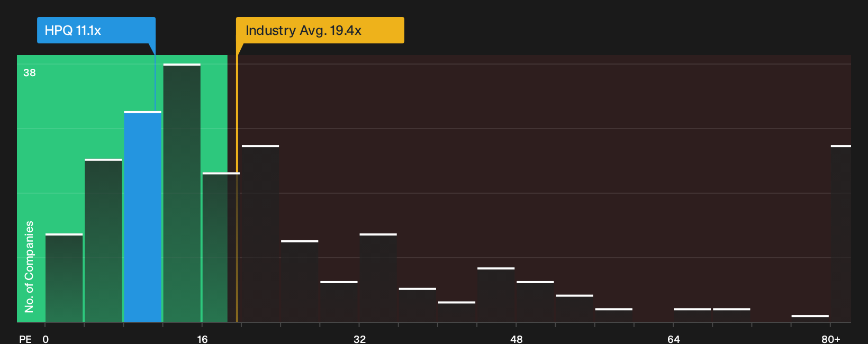Select the blue highlighted HPQ histogram bar

click(143, 216)
